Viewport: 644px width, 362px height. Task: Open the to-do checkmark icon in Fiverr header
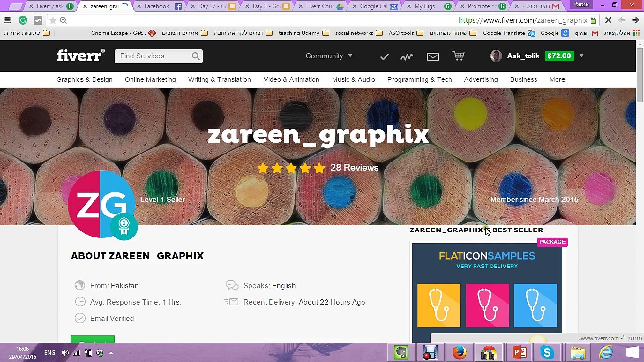pyautogui.click(x=384, y=57)
